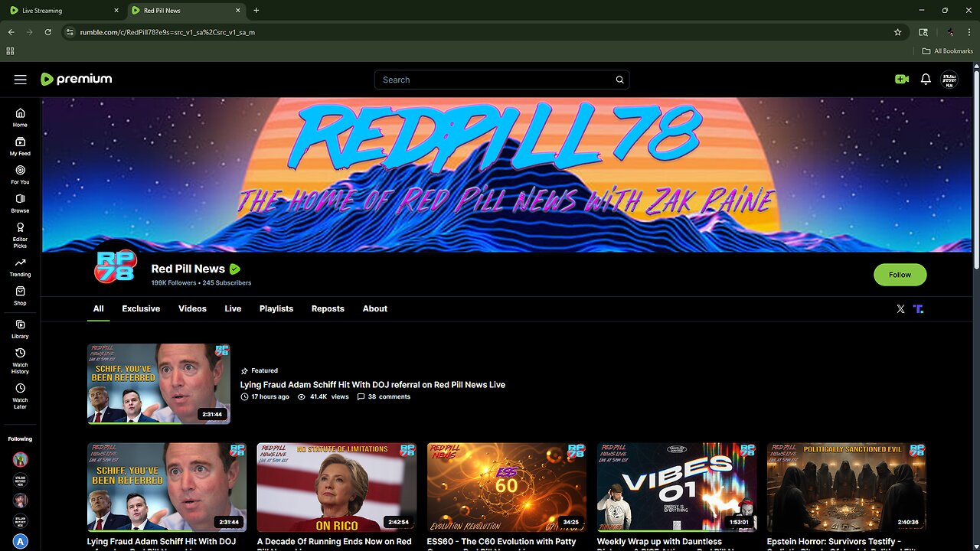The height and width of the screenshot is (551, 980).
Task: Open the channel's Truth Social link
Action: tap(918, 308)
